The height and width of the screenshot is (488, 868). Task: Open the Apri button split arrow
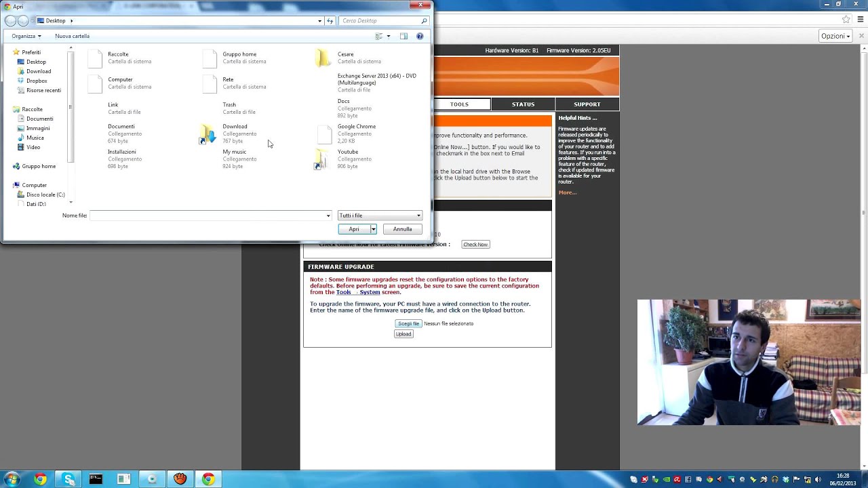click(373, 229)
